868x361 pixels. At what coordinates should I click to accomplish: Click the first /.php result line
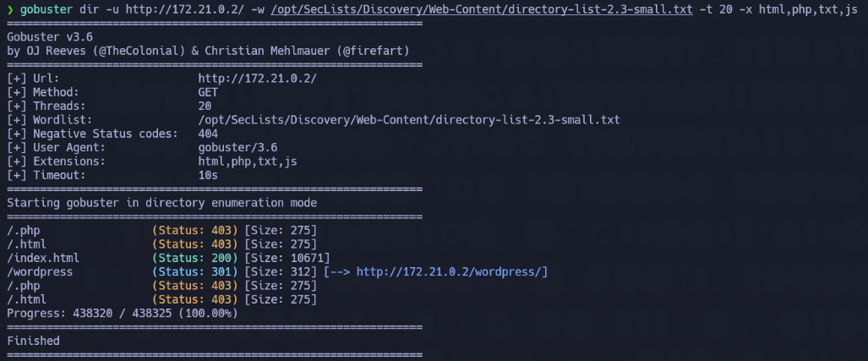point(161,230)
